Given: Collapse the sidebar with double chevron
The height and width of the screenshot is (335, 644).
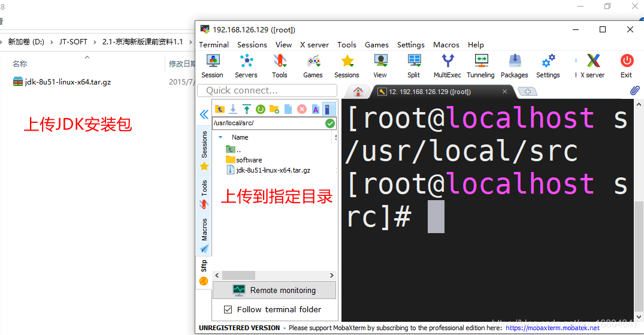Looking at the screenshot, I should [x=204, y=114].
